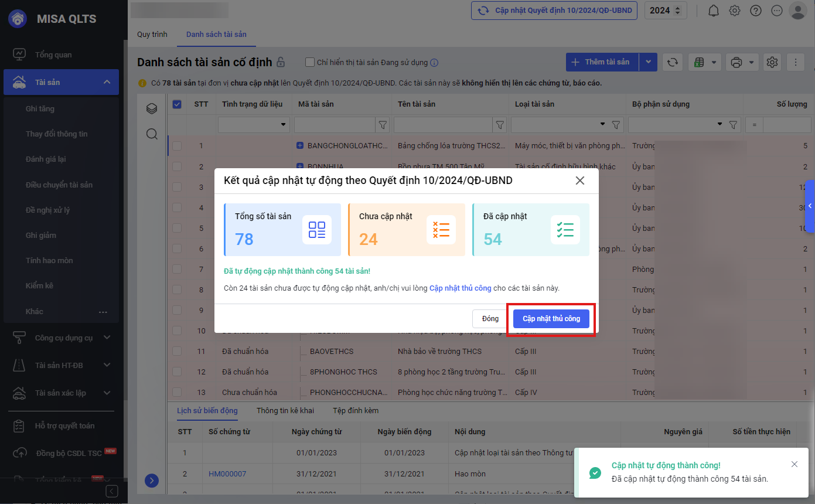
Task: Click the Excel export icon
Action: coord(705,62)
